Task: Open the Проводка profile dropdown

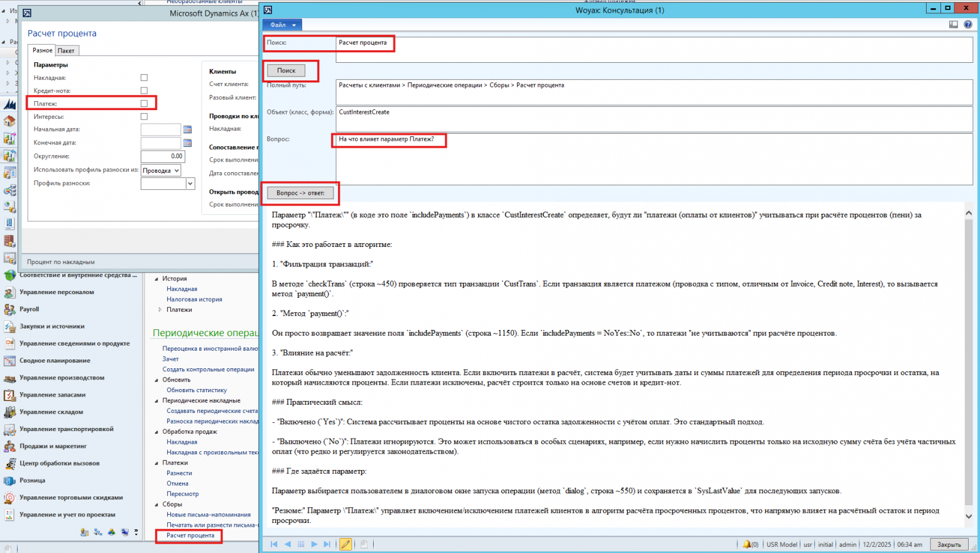Action: click(161, 170)
